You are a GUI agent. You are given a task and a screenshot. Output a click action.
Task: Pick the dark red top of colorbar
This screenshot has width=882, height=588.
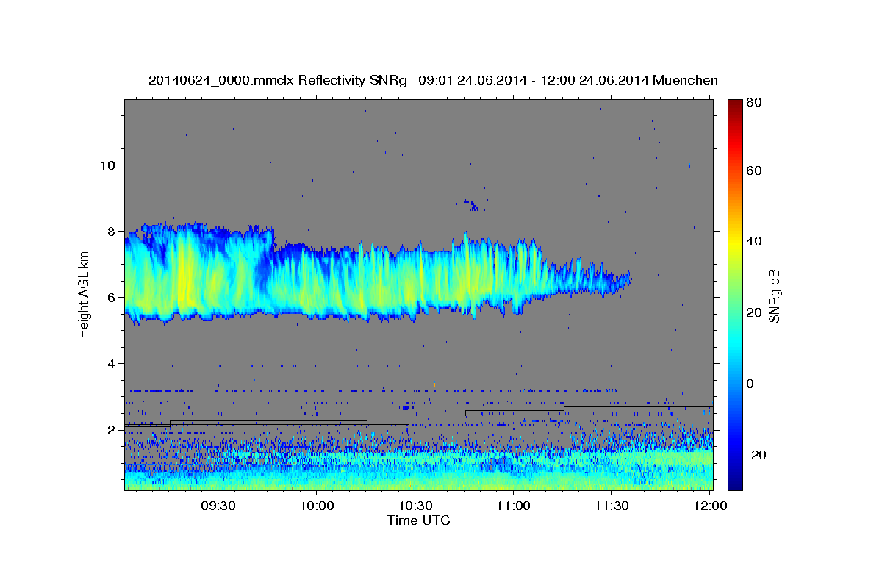[735, 104]
